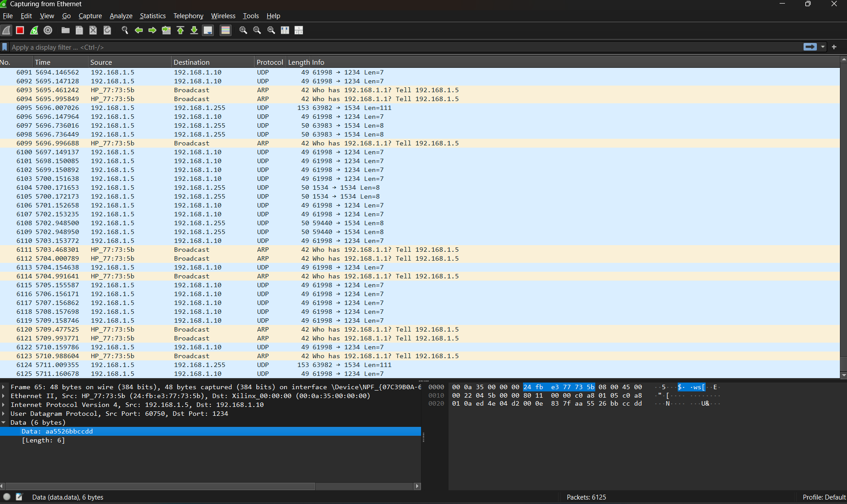The width and height of the screenshot is (847, 504).
Task: Select the [Length: 6] field
Action: pos(211,440)
